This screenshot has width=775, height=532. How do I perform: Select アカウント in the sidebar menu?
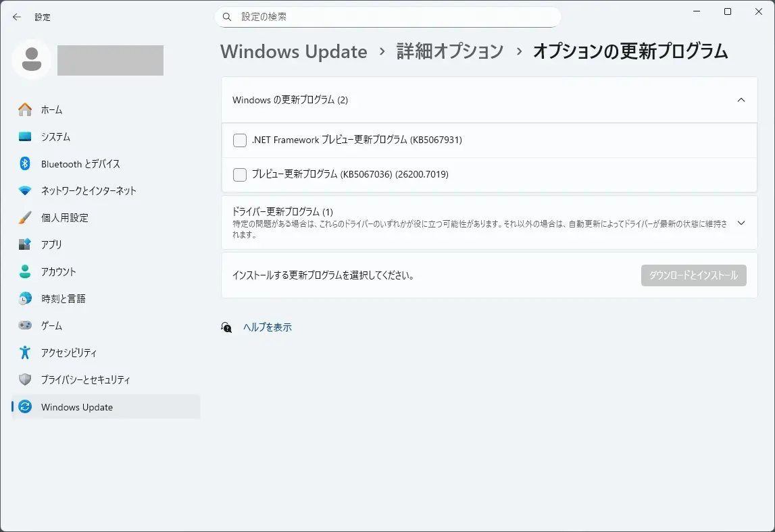tap(58, 271)
